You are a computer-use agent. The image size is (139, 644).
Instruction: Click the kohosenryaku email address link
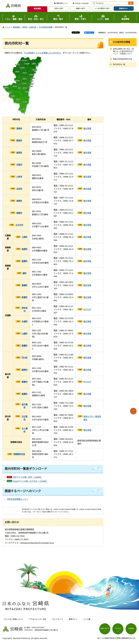37,543
